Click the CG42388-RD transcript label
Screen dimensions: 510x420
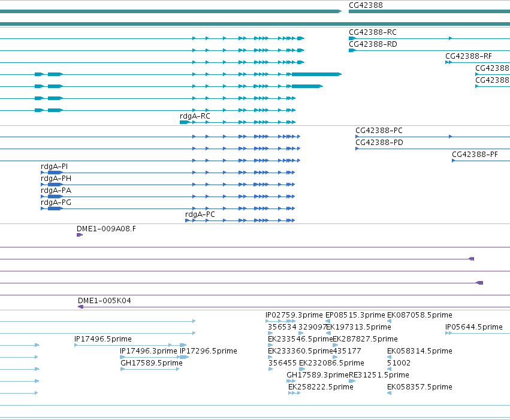tap(373, 44)
